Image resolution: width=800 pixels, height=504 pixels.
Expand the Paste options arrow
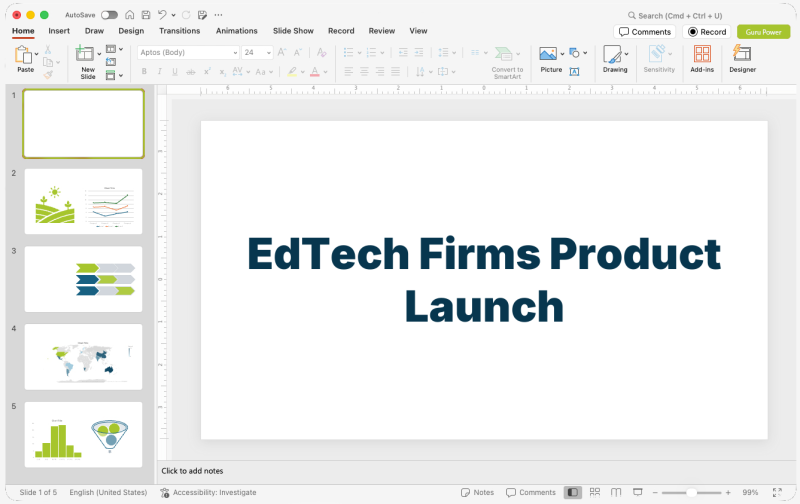pos(36,54)
